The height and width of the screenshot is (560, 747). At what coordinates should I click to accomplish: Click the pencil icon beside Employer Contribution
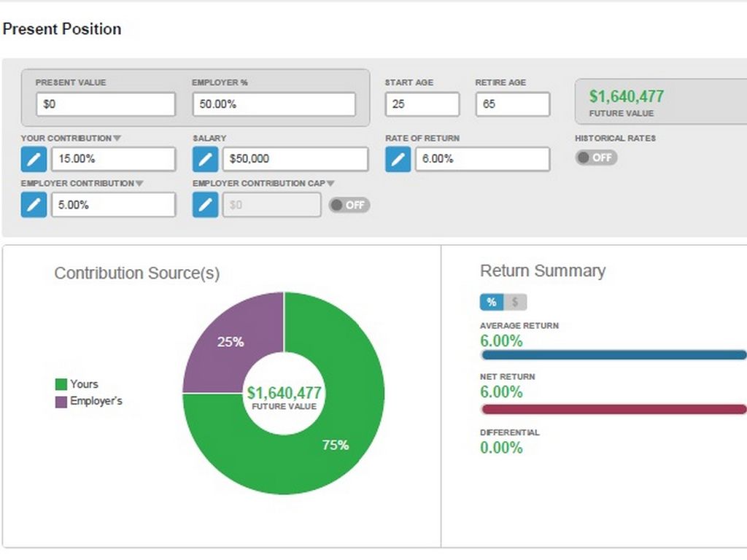(x=34, y=205)
